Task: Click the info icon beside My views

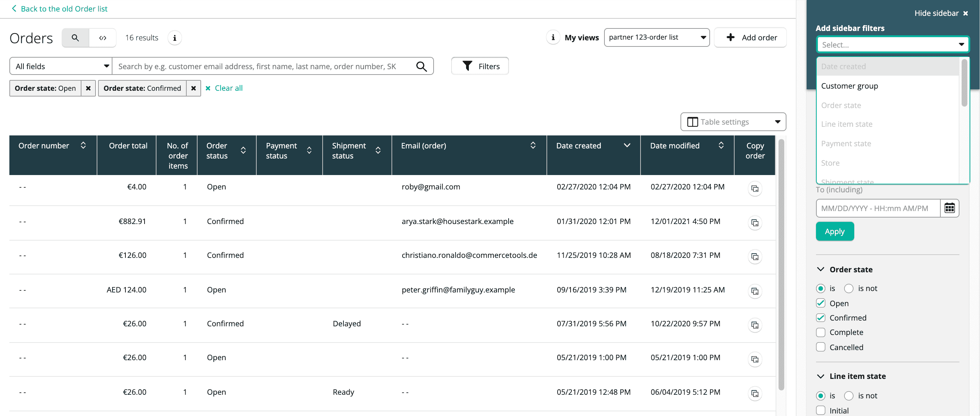Action: click(x=553, y=37)
